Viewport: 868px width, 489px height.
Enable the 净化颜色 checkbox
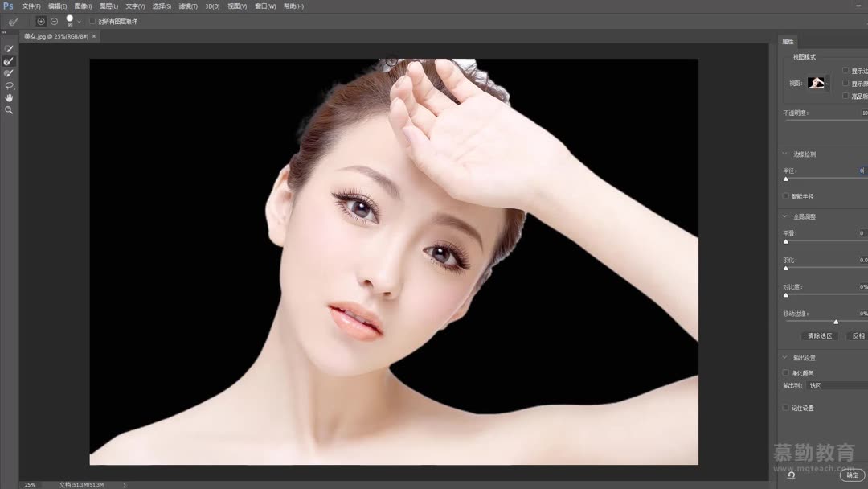786,372
